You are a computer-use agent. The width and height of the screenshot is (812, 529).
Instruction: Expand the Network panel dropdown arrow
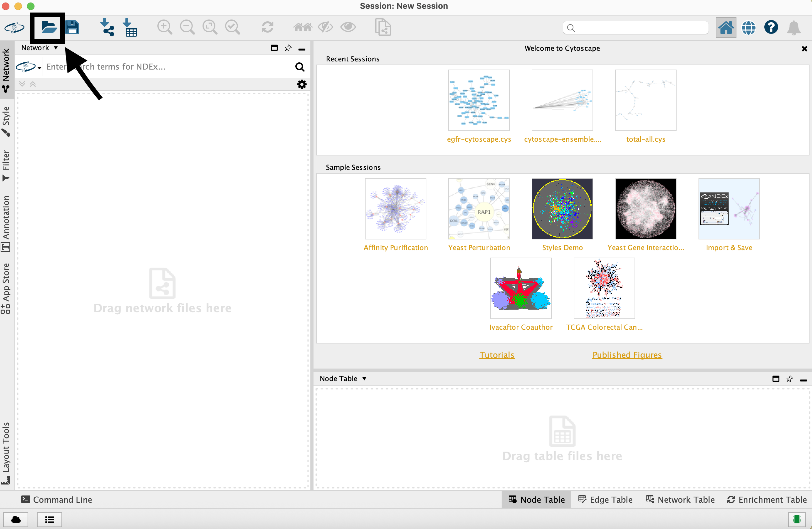[55, 48]
